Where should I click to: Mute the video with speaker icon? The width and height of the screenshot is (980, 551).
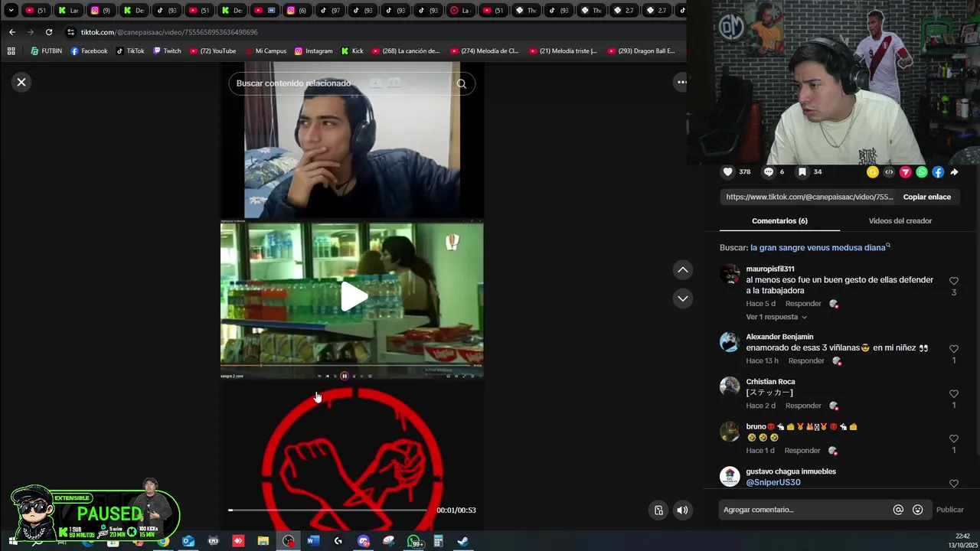[x=682, y=510]
